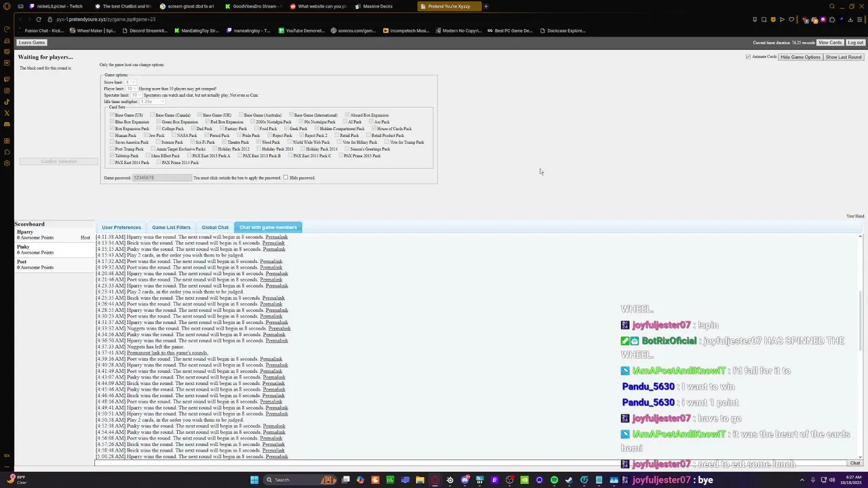This screenshot has height=488, width=868.
Task: Open the Score limit dropdown
Action: 130,82
